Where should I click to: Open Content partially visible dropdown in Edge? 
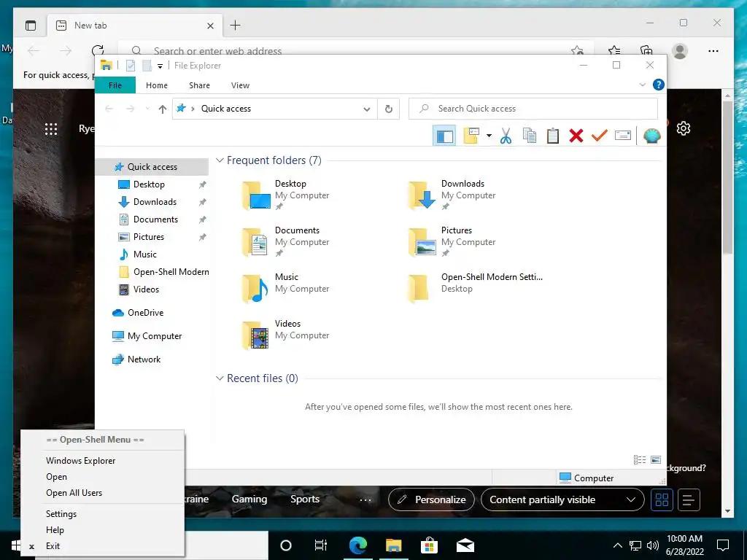(562, 499)
